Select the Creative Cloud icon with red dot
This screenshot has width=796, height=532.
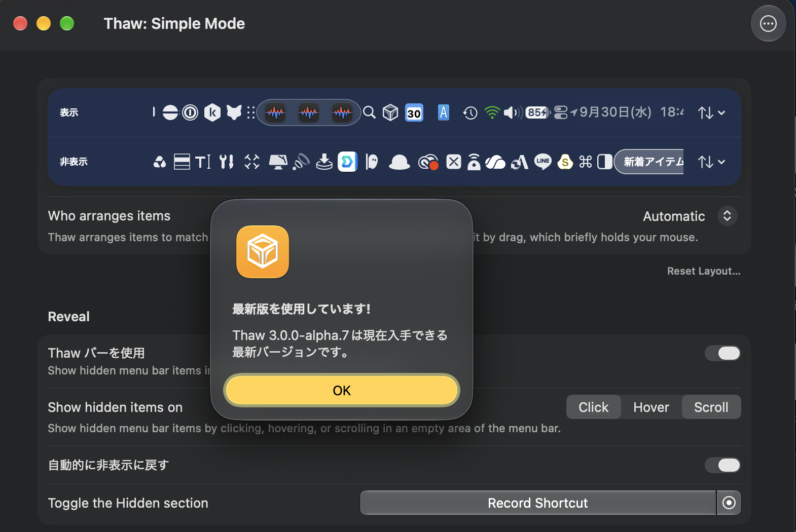click(428, 162)
